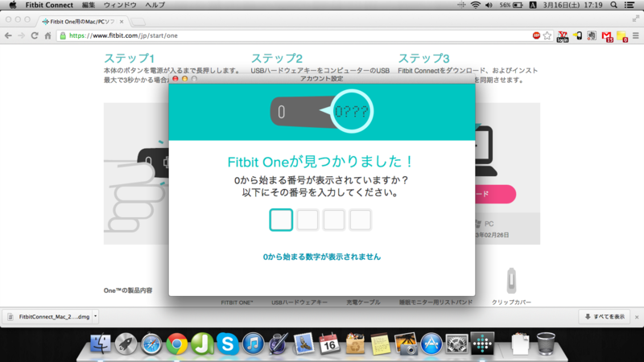
Task: Click the すべてを表示 button
Action: point(605,316)
